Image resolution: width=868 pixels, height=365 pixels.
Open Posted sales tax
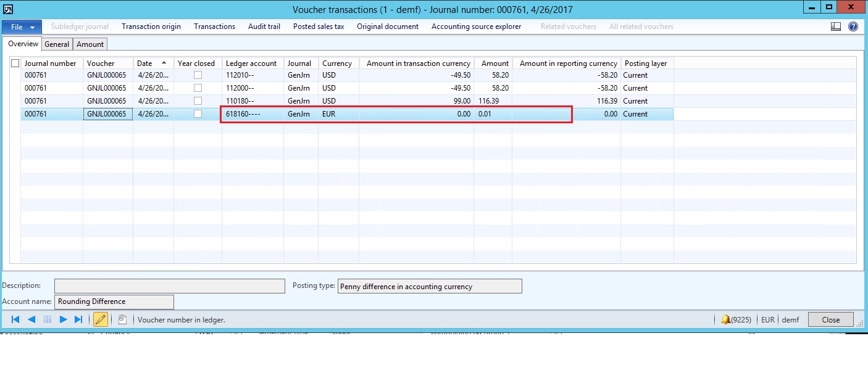(318, 27)
